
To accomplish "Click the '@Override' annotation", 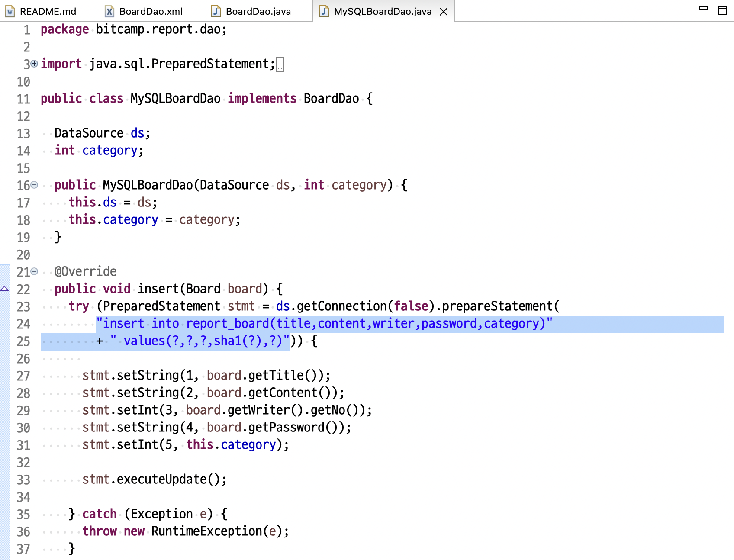I will coord(86,272).
